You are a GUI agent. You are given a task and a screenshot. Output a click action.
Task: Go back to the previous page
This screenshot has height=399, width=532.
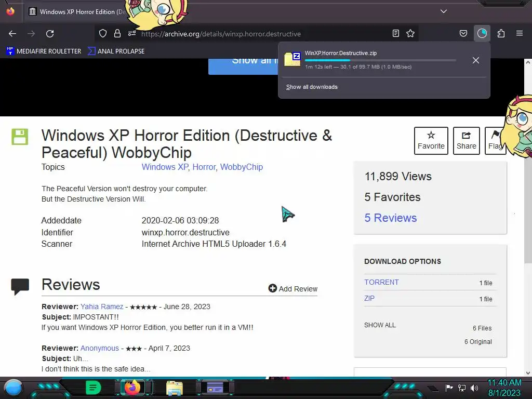12,34
